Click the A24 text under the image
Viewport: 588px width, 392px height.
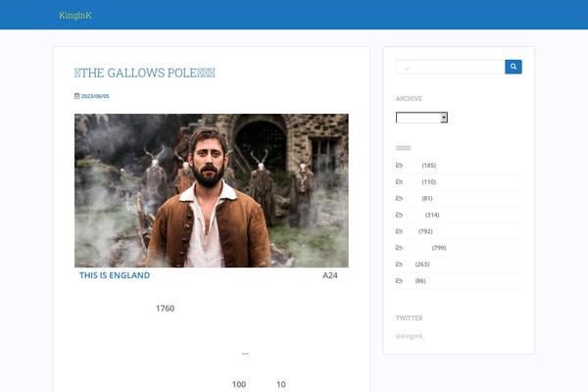[330, 275]
